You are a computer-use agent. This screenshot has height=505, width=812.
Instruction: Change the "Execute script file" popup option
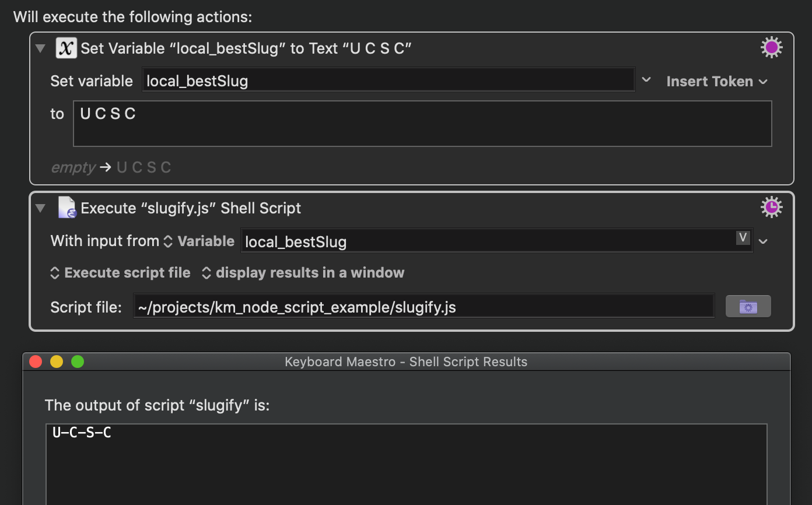[121, 273]
